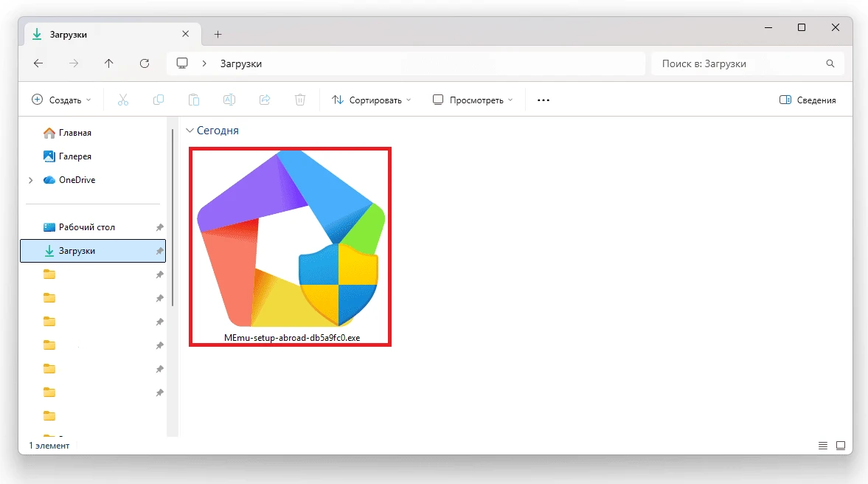The height and width of the screenshot is (484, 868).
Task: Click the Delete trash bin icon
Action: pos(300,100)
